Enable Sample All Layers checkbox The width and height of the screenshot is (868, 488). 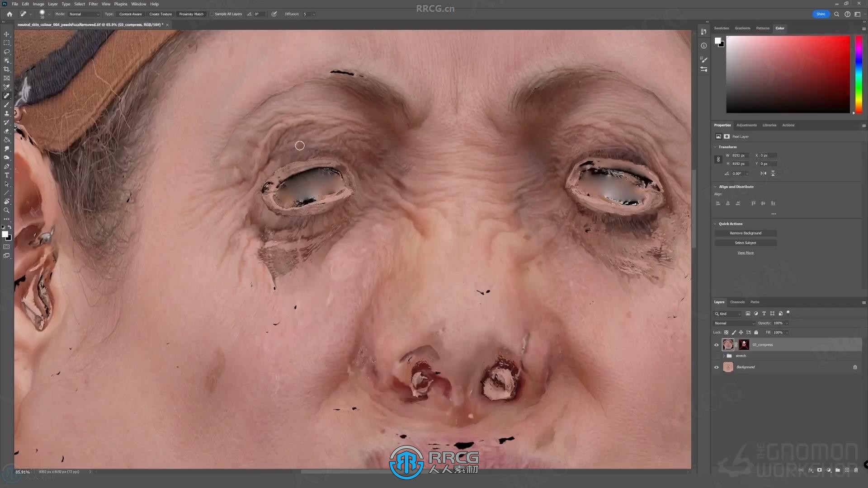tap(212, 14)
